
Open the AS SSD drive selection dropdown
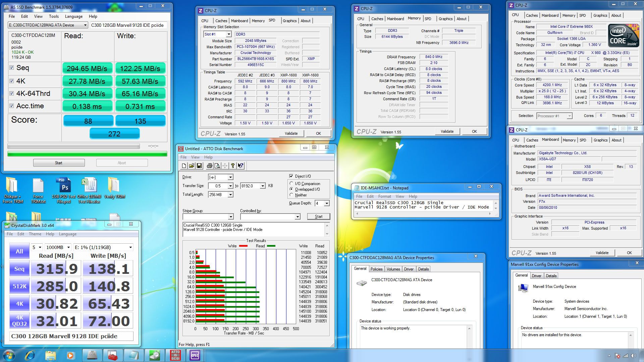[85, 25]
